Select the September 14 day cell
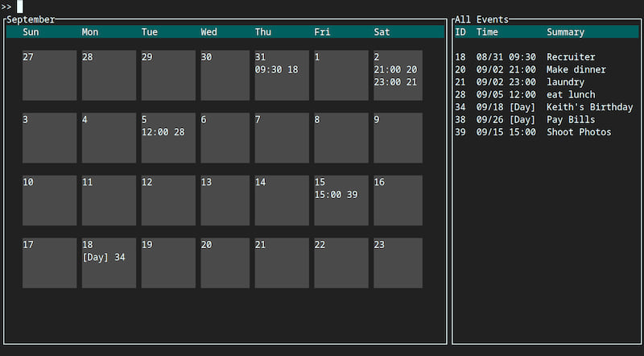Screen dimensions: 644x356 point(282,201)
